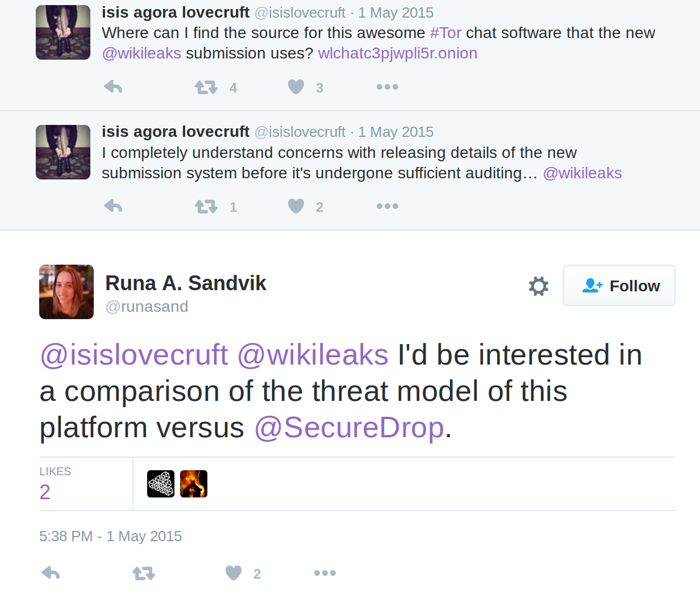Open Runa A. Sandvik's profile photo

[x=66, y=292]
